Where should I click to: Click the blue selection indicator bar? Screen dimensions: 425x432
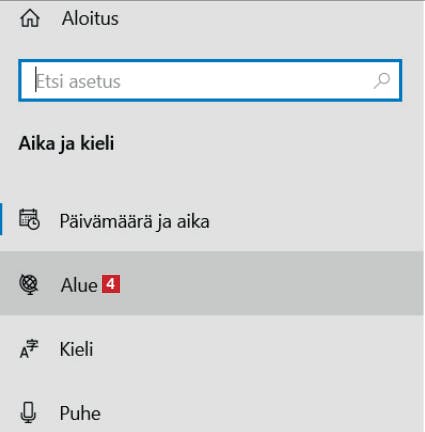(x=1, y=219)
